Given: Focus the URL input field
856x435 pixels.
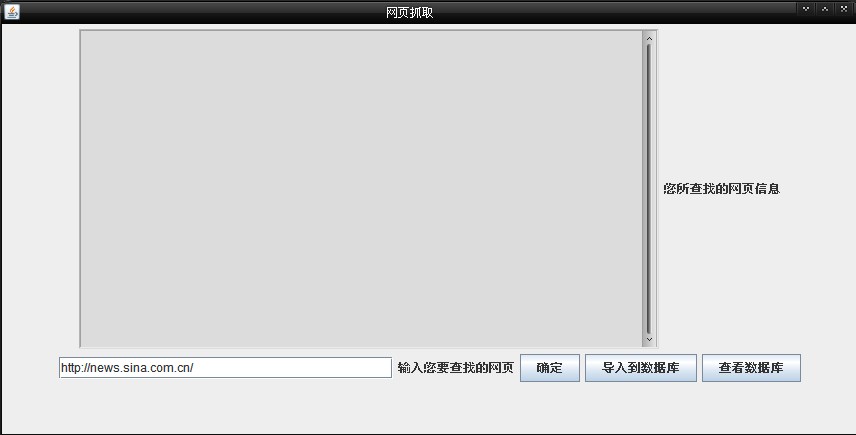Looking at the screenshot, I should click(x=225, y=367).
